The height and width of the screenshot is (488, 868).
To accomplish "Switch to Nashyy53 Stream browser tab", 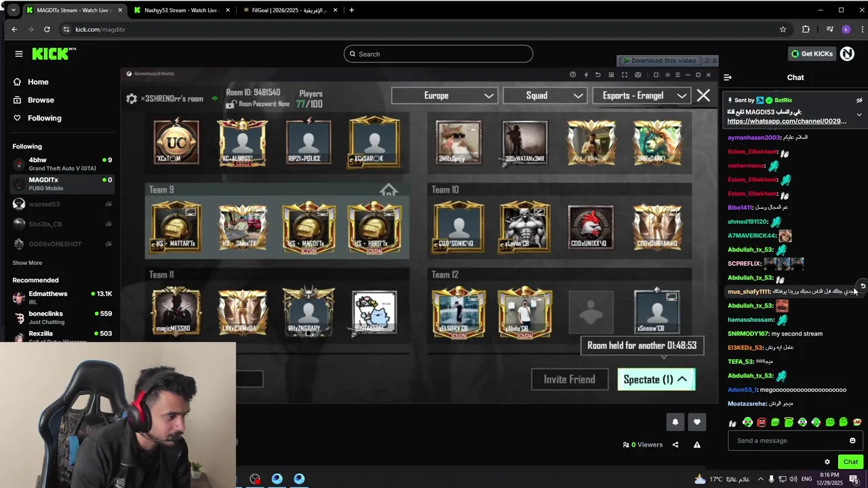I will 182,10.
